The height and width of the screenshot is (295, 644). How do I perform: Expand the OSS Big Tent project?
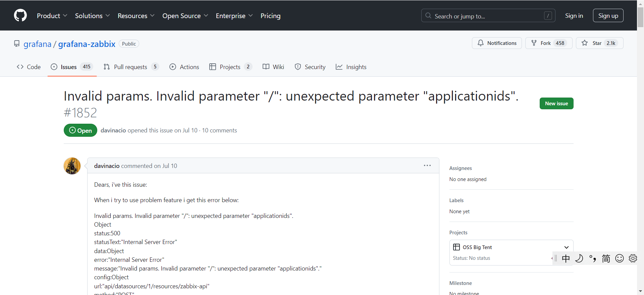pos(566,247)
